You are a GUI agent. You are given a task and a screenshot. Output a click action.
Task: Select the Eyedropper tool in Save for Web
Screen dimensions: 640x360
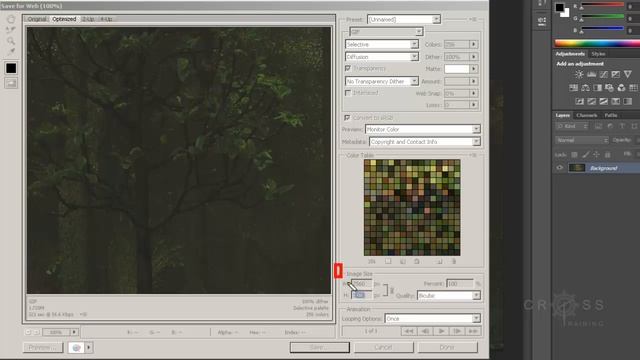(x=11, y=51)
